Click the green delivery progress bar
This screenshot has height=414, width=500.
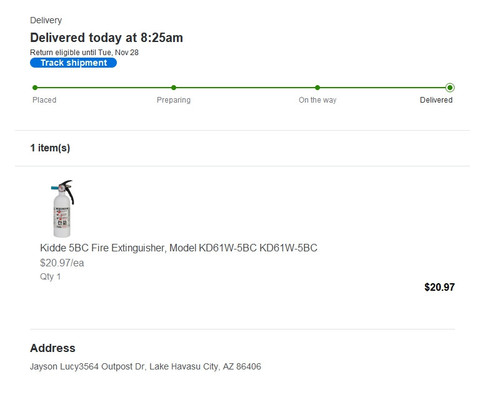(x=242, y=88)
